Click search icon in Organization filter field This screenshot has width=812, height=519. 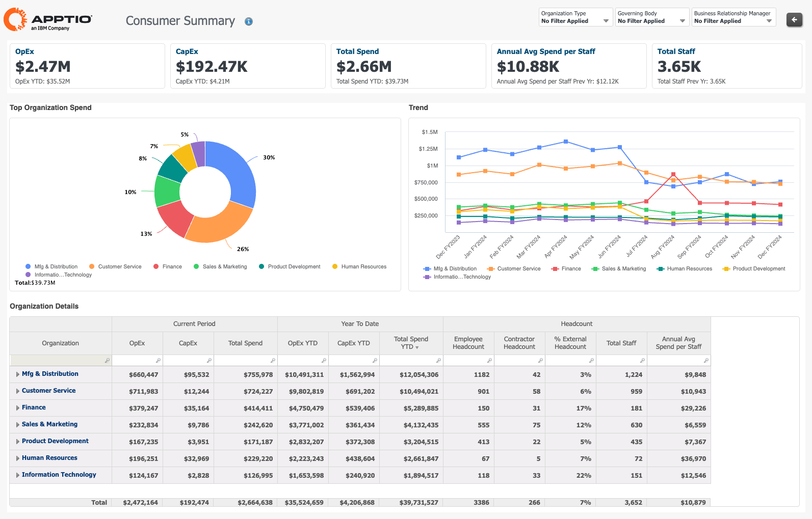click(107, 361)
